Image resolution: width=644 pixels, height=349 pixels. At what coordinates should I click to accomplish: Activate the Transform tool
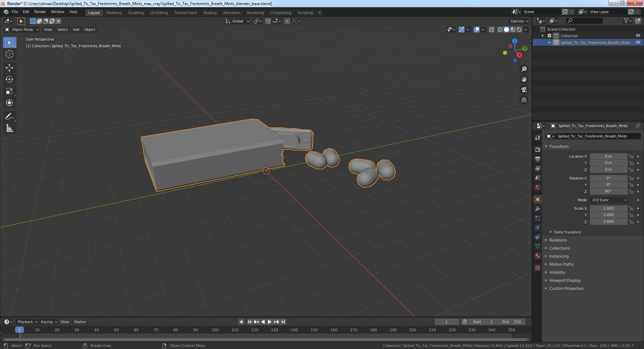pyautogui.click(x=9, y=103)
